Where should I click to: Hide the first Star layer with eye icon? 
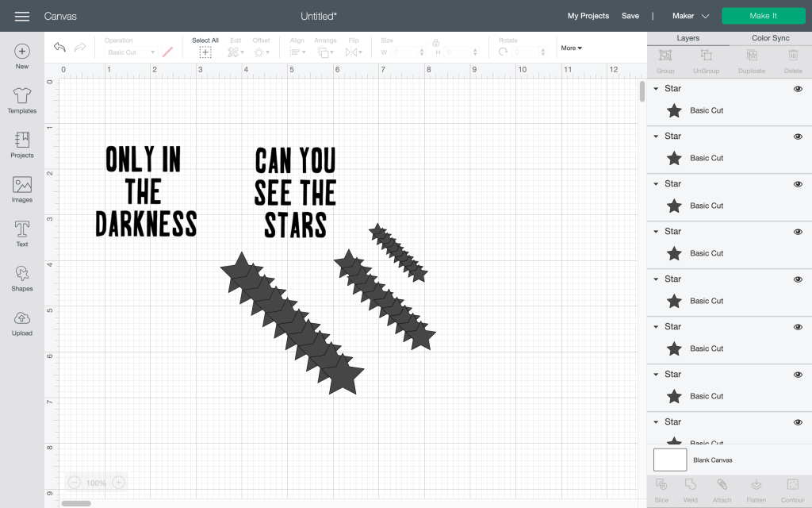click(x=798, y=90)
